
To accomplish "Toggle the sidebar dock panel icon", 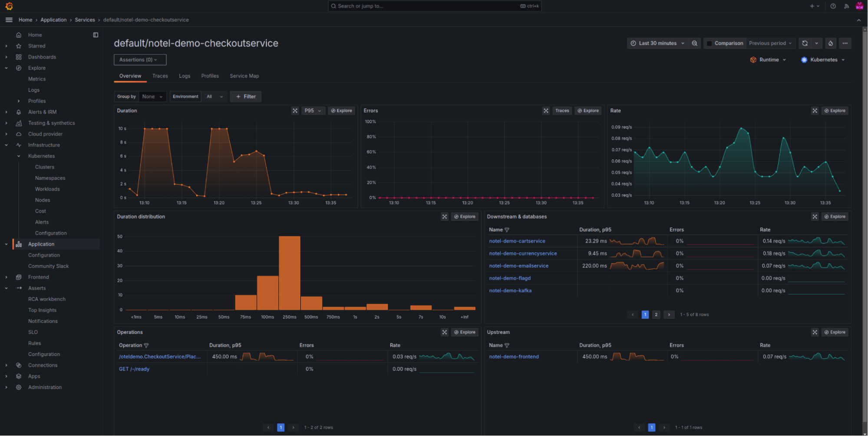I will [x=95, y=35].
